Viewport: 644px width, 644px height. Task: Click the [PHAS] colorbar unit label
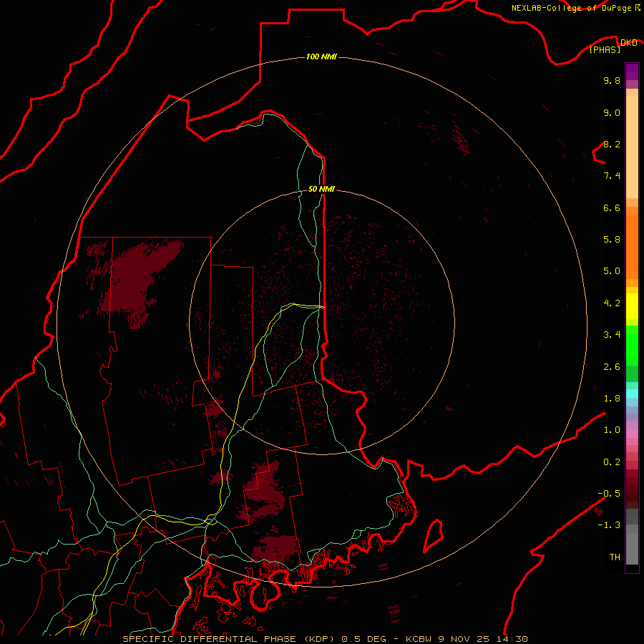click(605, 49)
